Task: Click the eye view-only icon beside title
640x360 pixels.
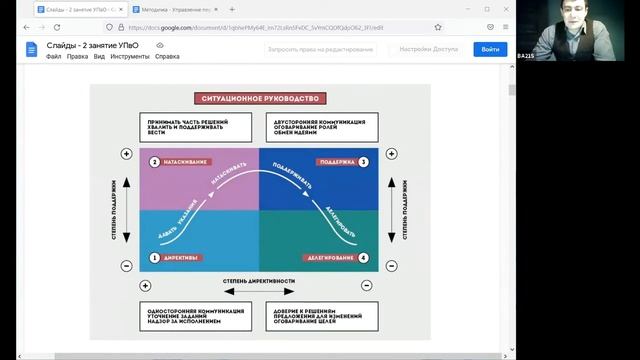Action: tap(160, 45)
